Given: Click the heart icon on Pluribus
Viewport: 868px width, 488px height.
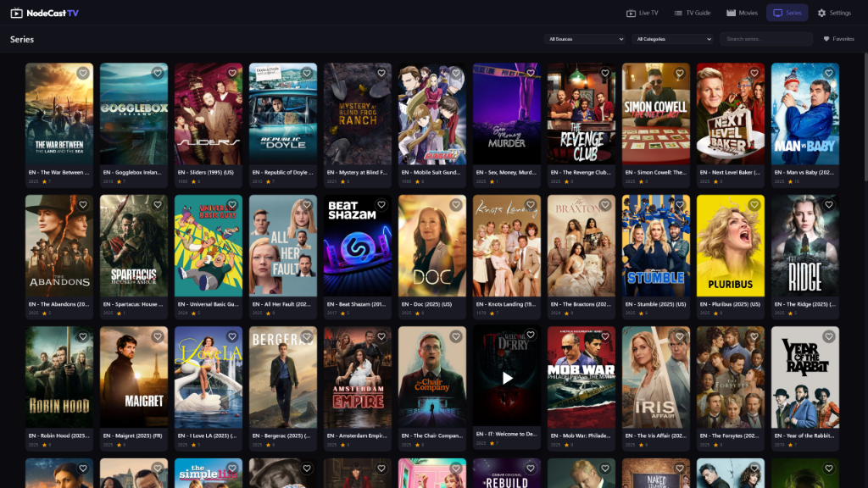Looking at the screenshot, I should 754,205.
